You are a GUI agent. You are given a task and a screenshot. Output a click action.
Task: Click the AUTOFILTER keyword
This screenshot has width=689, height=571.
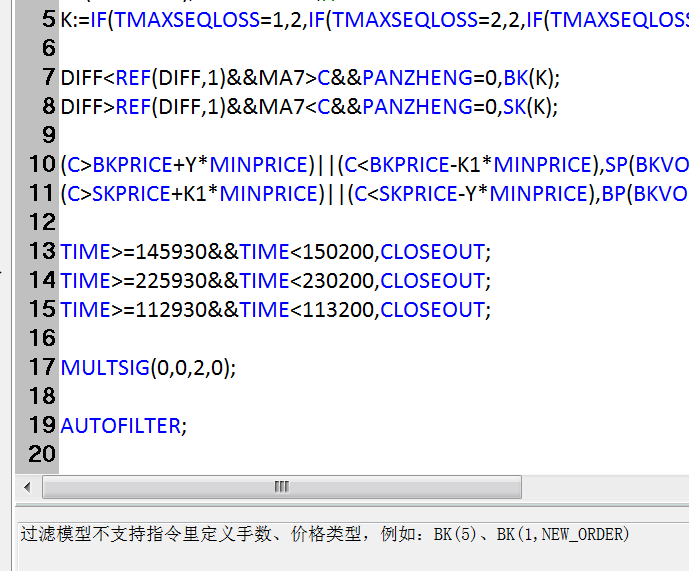(120, 426)
